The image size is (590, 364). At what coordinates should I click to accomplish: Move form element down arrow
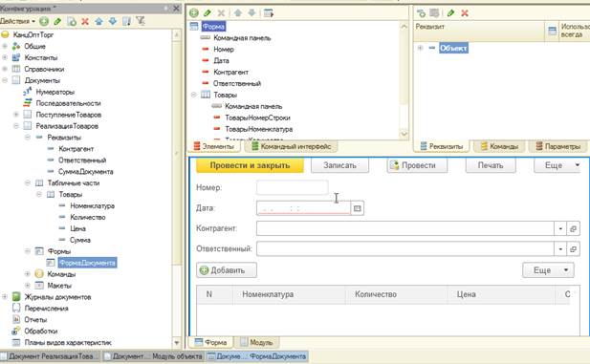251,13
